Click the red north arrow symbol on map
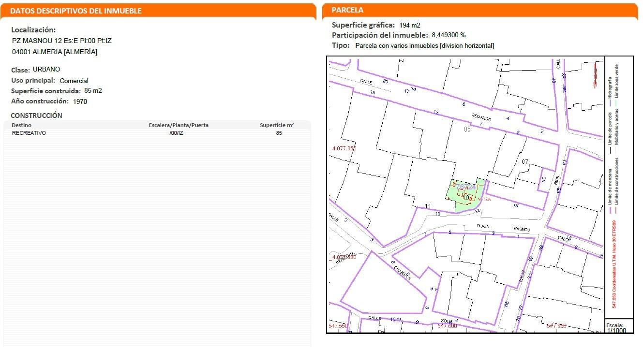Image resolution: width=644 pixels, height=347 pixels. click(593, 76)
